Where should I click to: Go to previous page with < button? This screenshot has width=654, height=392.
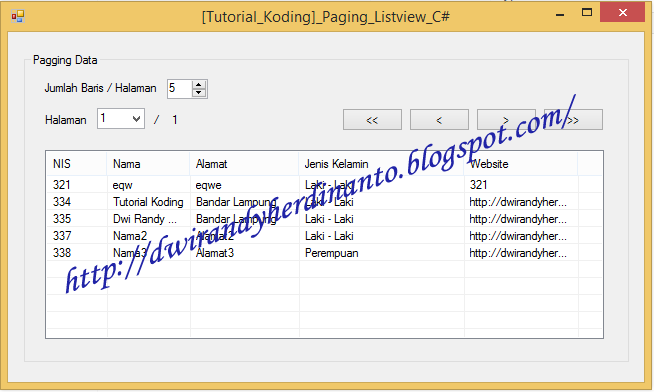click(439, 120)
